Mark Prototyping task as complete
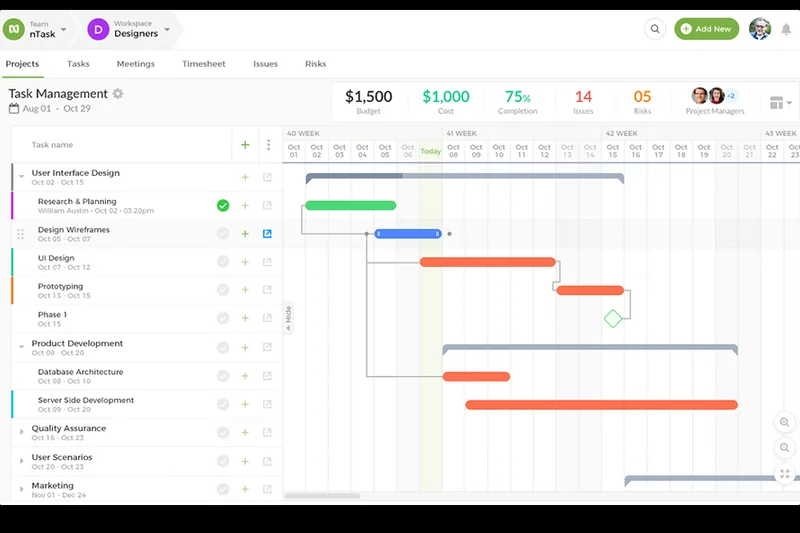800x533 pixels. 223,291
